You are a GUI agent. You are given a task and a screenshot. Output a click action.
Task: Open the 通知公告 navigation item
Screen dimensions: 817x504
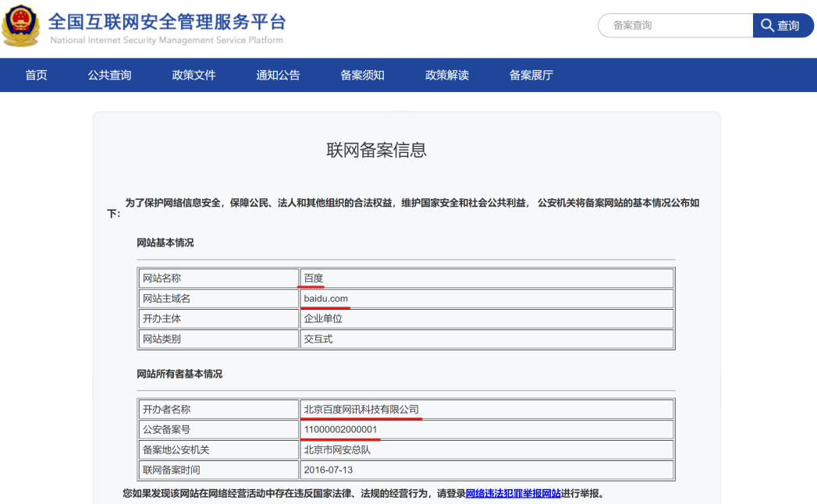pyautogui.click(x=278, y=75)
